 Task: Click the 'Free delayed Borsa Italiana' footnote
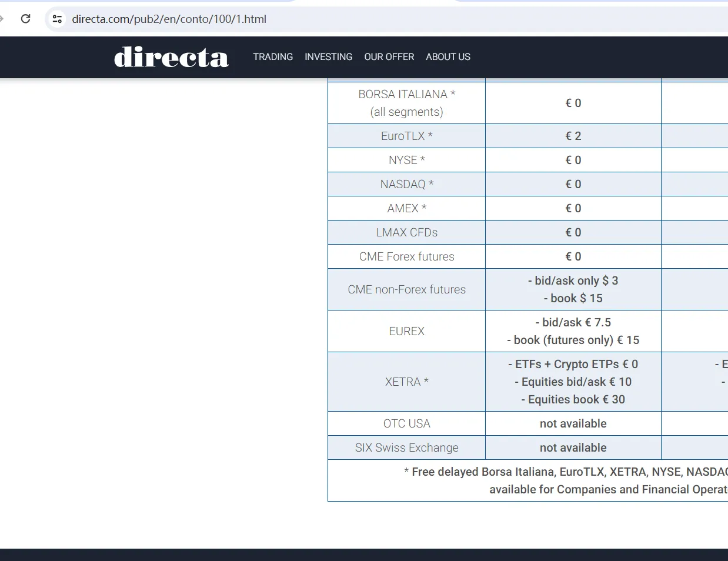pyautogui.click(x=566, y=472)
